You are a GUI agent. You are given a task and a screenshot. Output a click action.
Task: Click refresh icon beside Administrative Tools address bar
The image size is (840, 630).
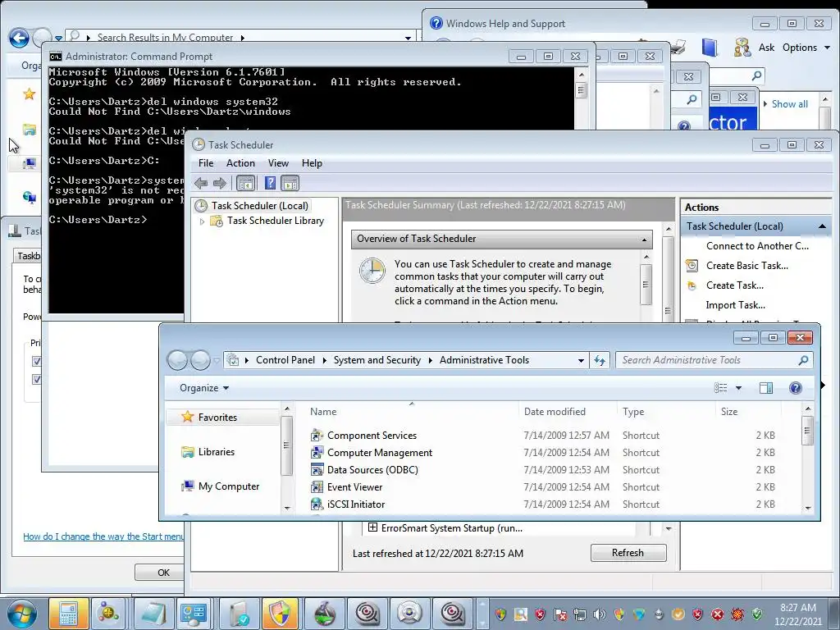click(x=600, y=361)
